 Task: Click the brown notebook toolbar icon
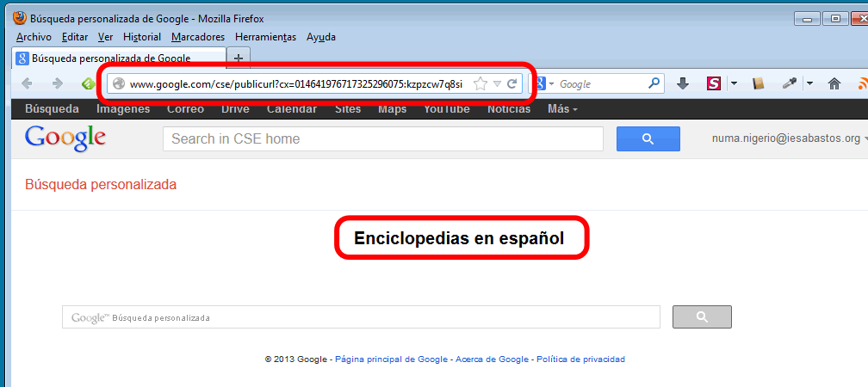tap(759, 84)
